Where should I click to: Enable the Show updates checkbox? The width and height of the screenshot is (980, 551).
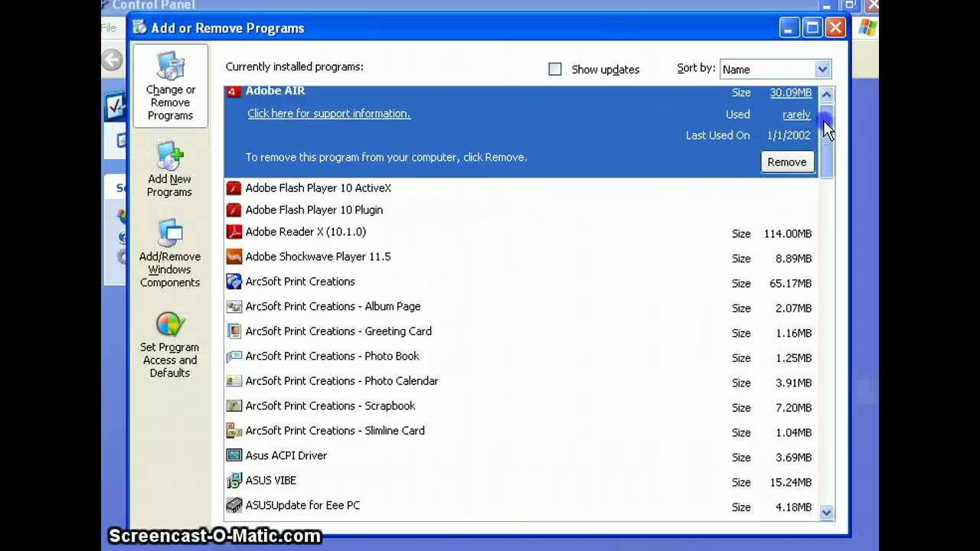pyautogui.click(x=555, y=69)
